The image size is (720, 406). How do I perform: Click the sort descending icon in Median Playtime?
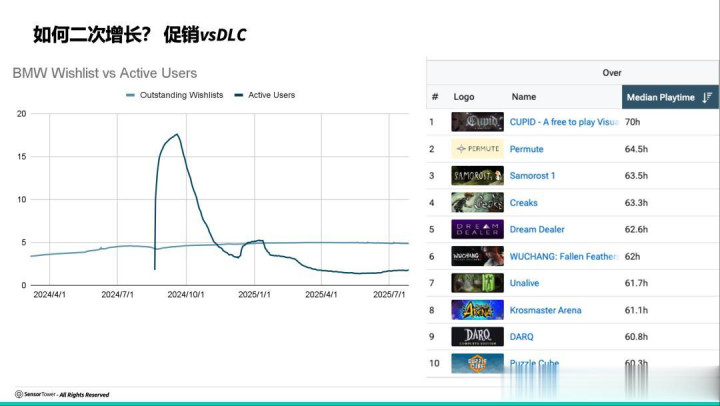pyautogui.click(x=707, y=97)
